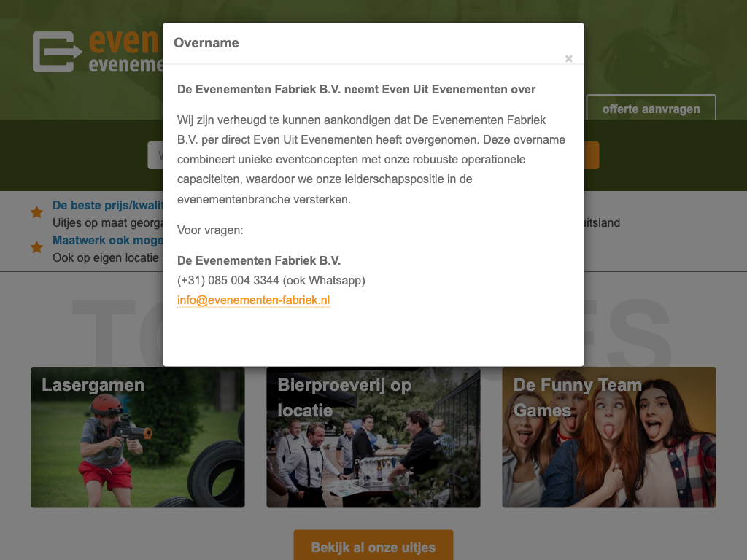Switch to the 'offerte aanvragen' tab
This screenshot has height=560, width=747.
[x=651, y=109]
